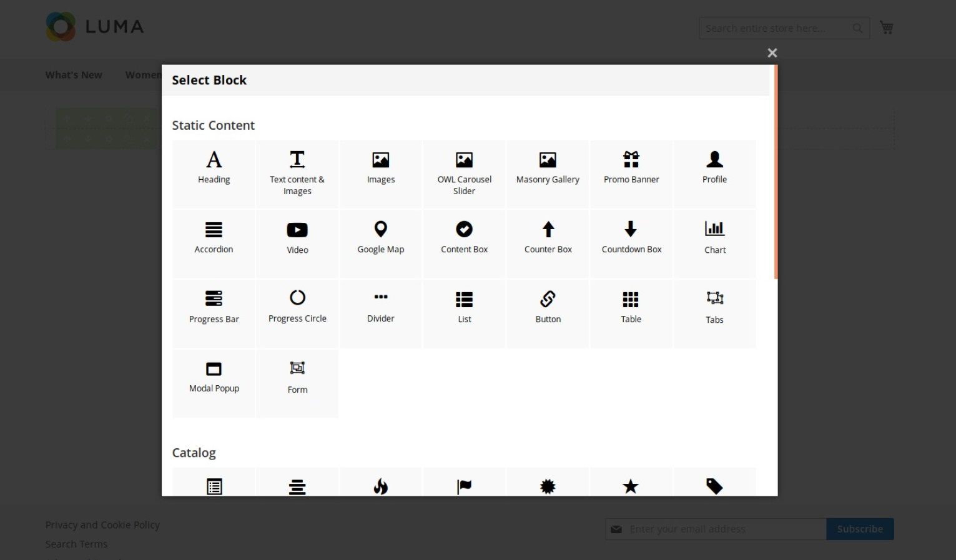Select the Accordion block
956x560 pixels.
click(214, 238)
